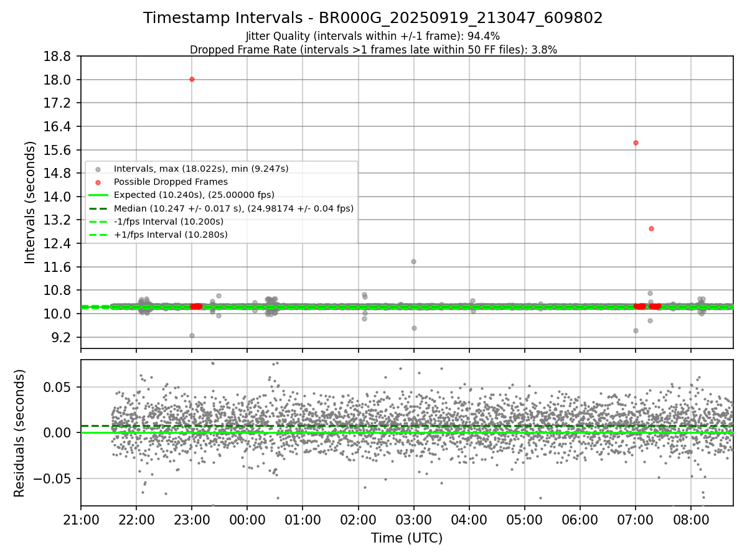Click the red dropped-frame point near 12.9 seconds
747x560 pixels.
pyautogui.click(x=651, y=228)
